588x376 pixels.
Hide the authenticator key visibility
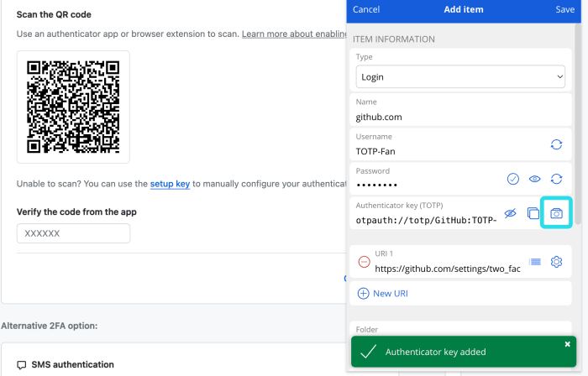tap(509, 213)
